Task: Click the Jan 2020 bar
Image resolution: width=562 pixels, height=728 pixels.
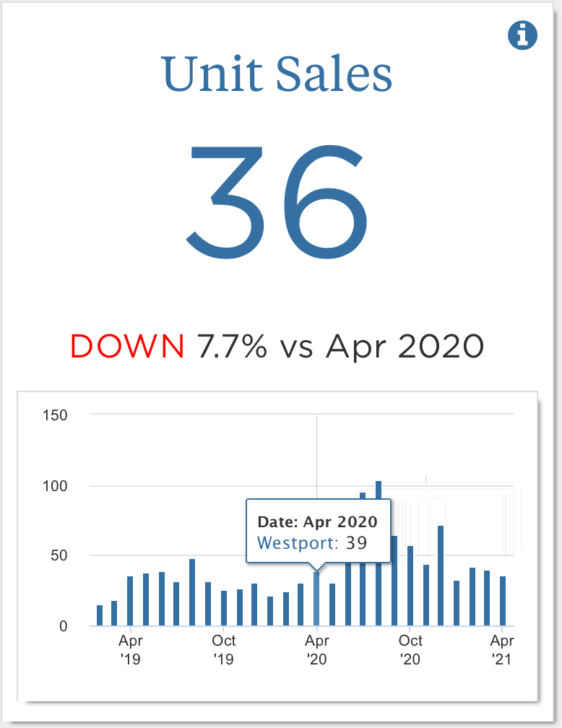Action: tap(270, 611)
